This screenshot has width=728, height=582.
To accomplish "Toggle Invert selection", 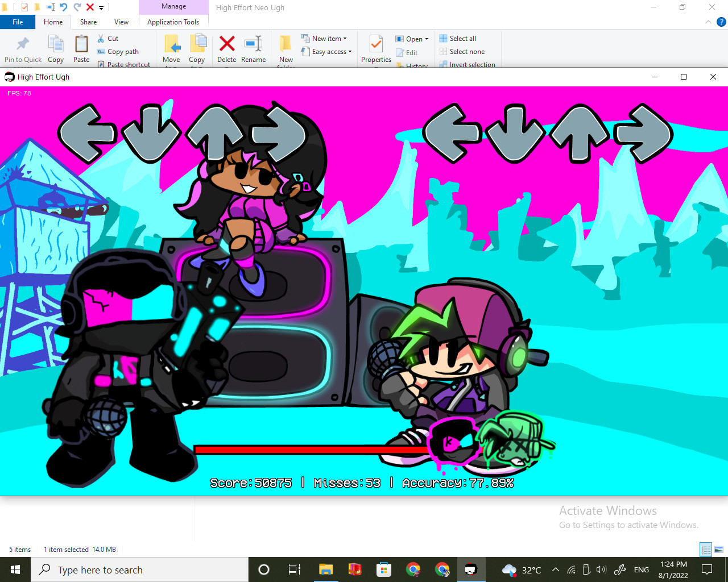I will 467,64.
